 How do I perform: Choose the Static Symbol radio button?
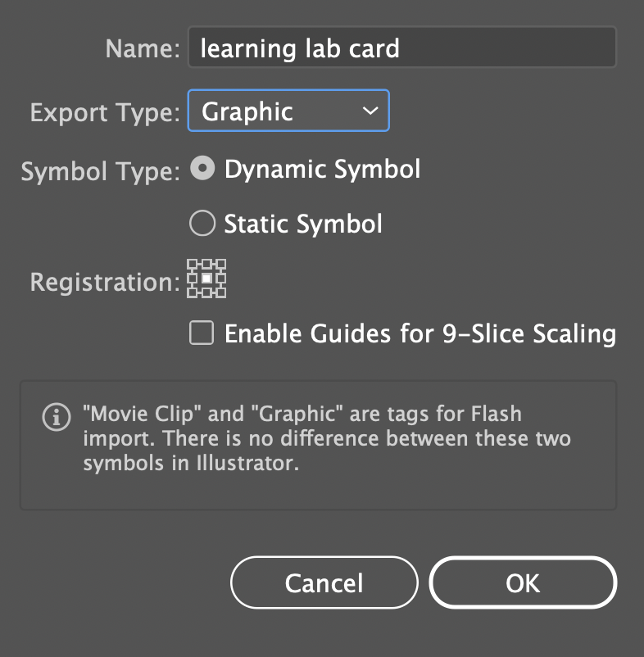click(x=202, y=223)
